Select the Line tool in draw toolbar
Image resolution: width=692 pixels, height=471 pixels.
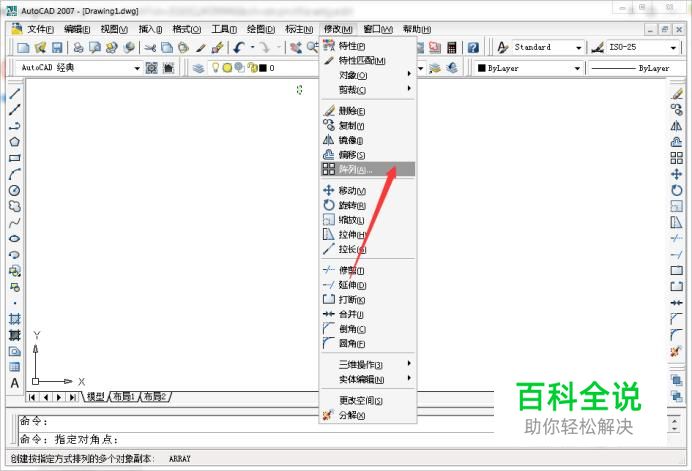[x=15, y=93]
